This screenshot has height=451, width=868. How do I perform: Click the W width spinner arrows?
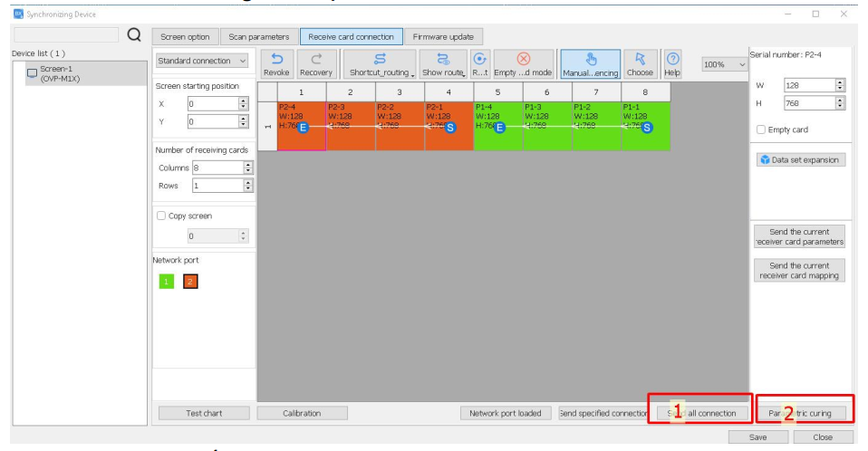pyautogui.click(x=840, y=85)
